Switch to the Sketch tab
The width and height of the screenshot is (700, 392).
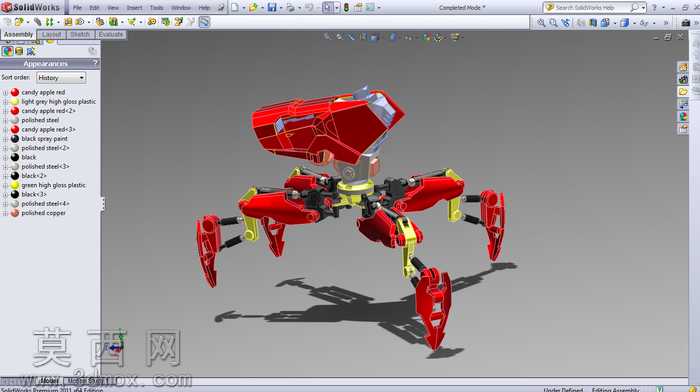[x=80, y=34]
